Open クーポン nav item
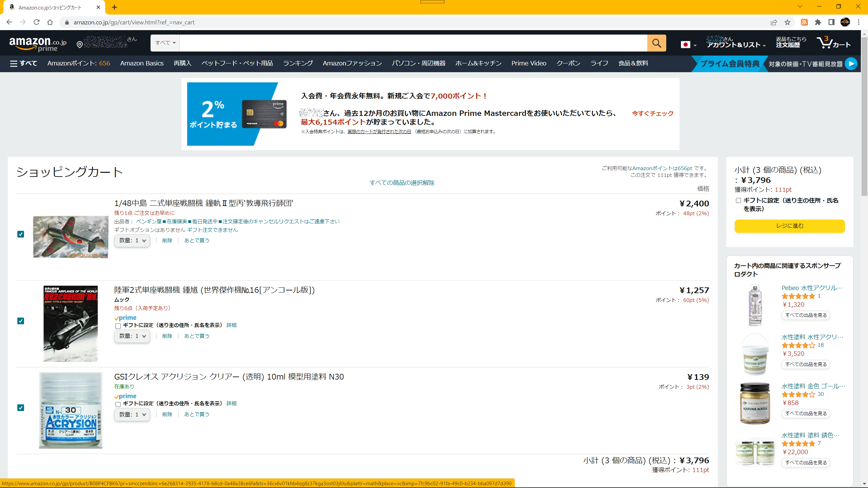This screenshot has height=488, width=868. pyautogui.click(x=568, y=63)
